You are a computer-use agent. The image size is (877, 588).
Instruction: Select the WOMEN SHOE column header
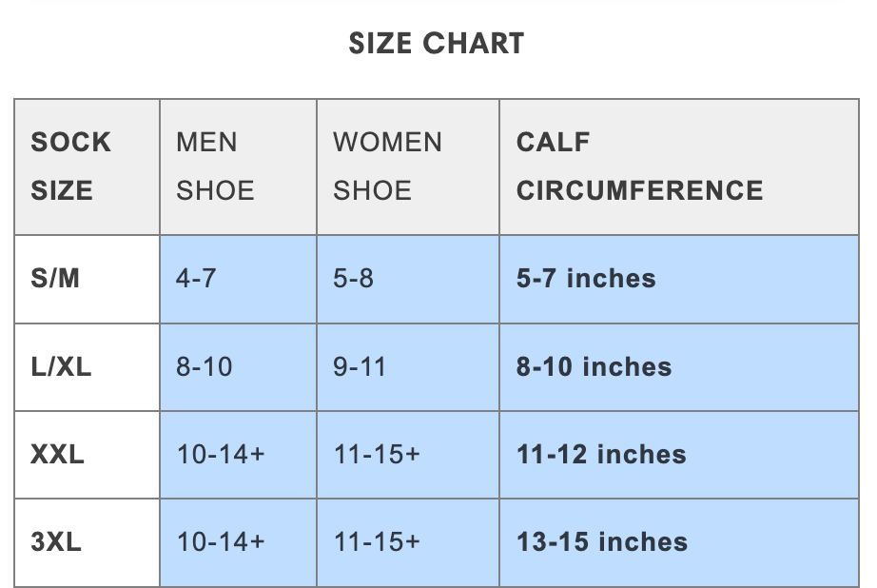(387, 167)
